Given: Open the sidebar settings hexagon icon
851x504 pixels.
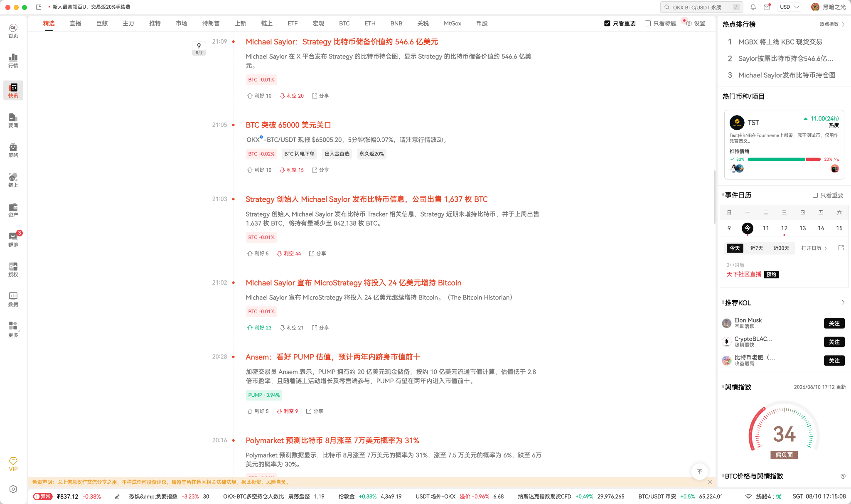Looking at the screenshot, I should (x=13, y=489).
